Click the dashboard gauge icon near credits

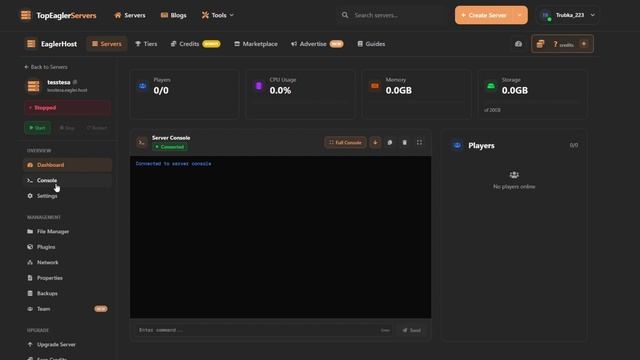[x=518, y=44]
